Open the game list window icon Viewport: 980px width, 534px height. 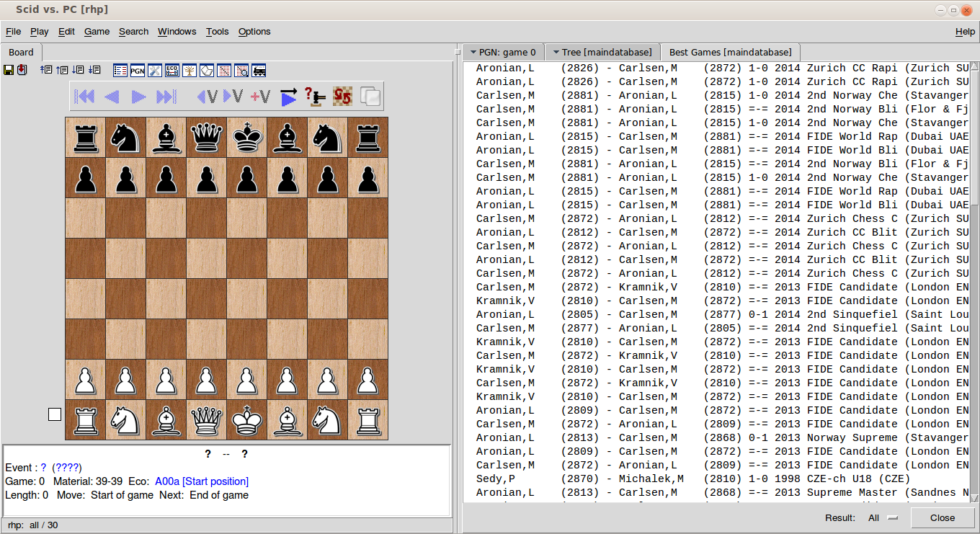[x=120, y=71]
